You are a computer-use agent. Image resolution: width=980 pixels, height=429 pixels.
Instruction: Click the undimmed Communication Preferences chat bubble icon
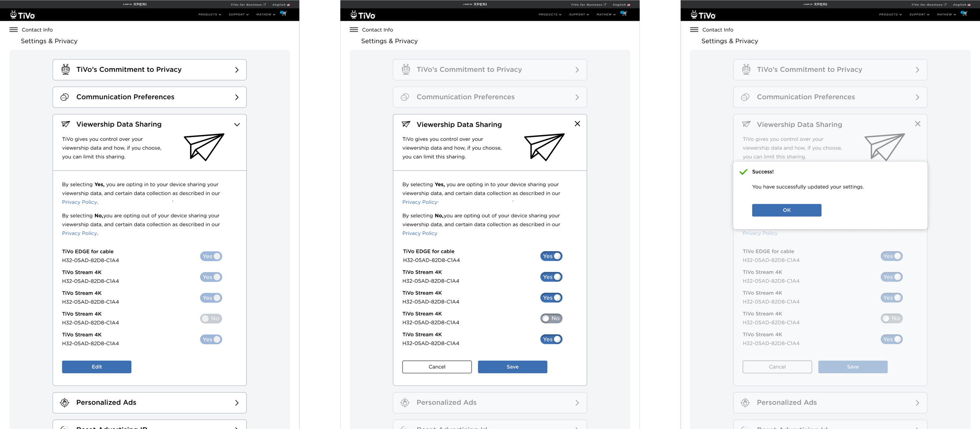tap(65, 97)
